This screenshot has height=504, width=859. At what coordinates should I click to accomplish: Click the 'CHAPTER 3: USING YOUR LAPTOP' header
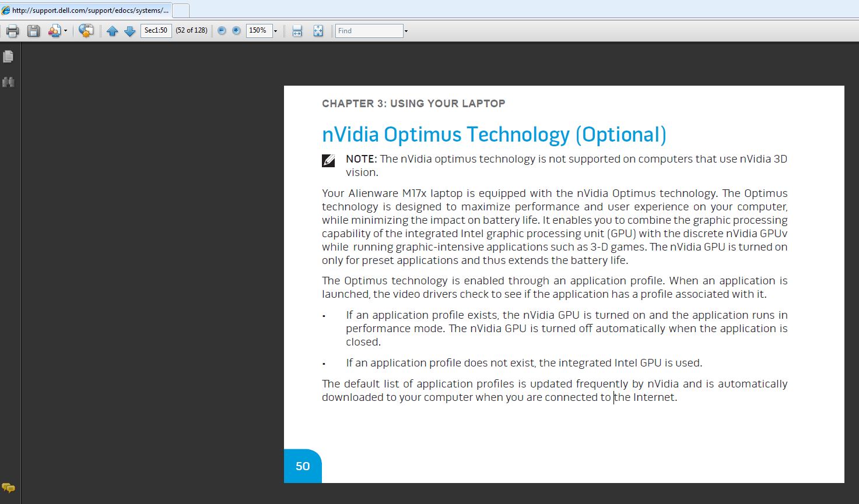[x=413, y=104]
